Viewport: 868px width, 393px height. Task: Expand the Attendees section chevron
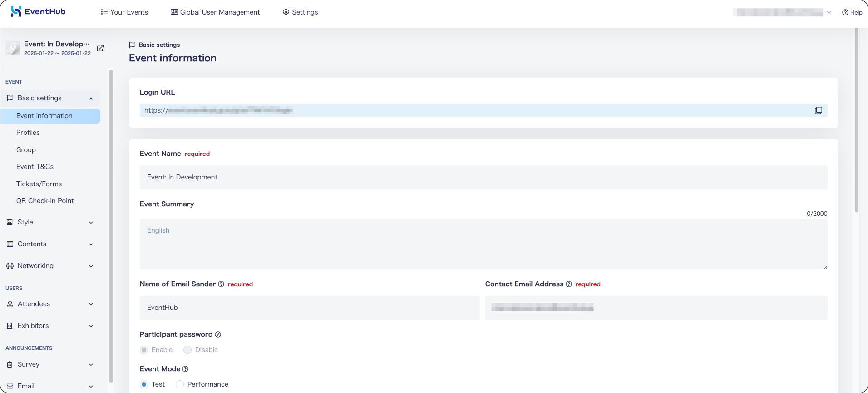point(91,304)
